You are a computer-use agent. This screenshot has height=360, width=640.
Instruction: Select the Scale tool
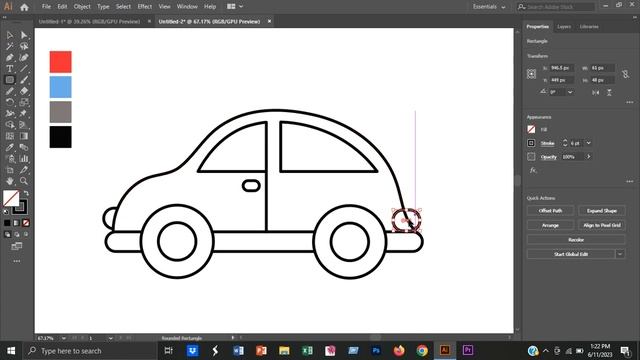click(24, 102)
